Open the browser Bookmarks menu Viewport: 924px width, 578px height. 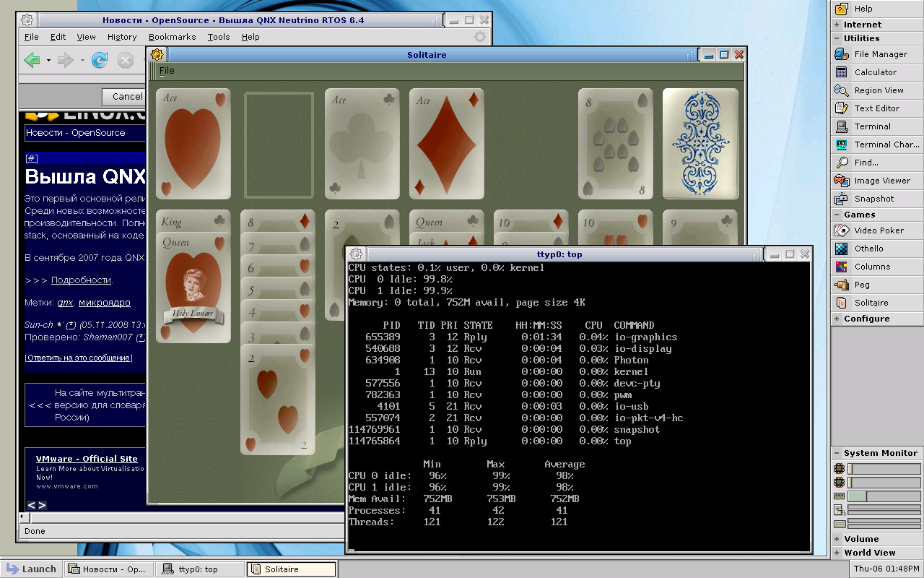pyautogui.click(x=172, y=37)
